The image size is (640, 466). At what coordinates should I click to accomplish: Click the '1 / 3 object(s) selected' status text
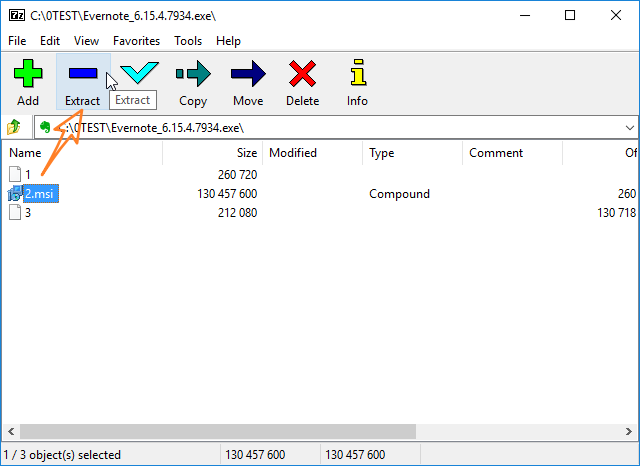[x=62, y=455]
